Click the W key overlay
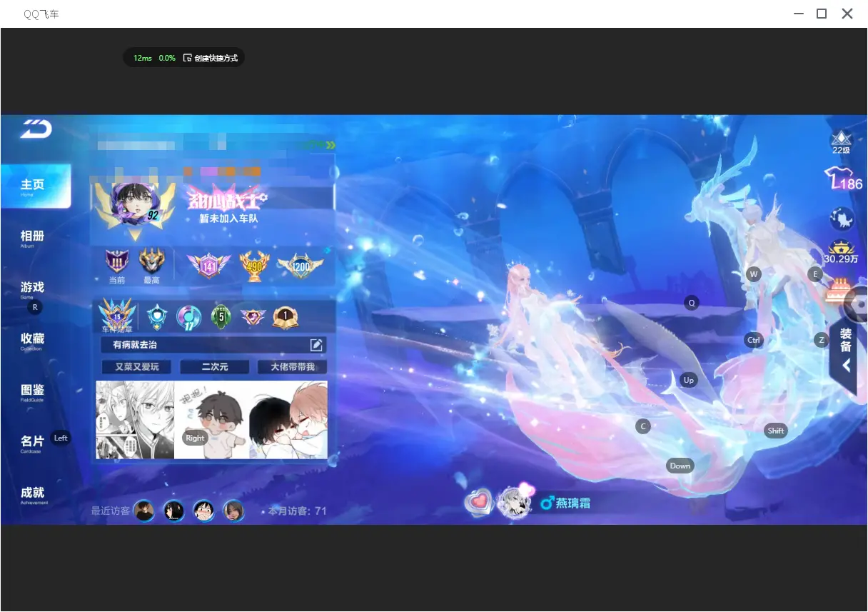This screenshot has width=868, height=612. [754, 274]
